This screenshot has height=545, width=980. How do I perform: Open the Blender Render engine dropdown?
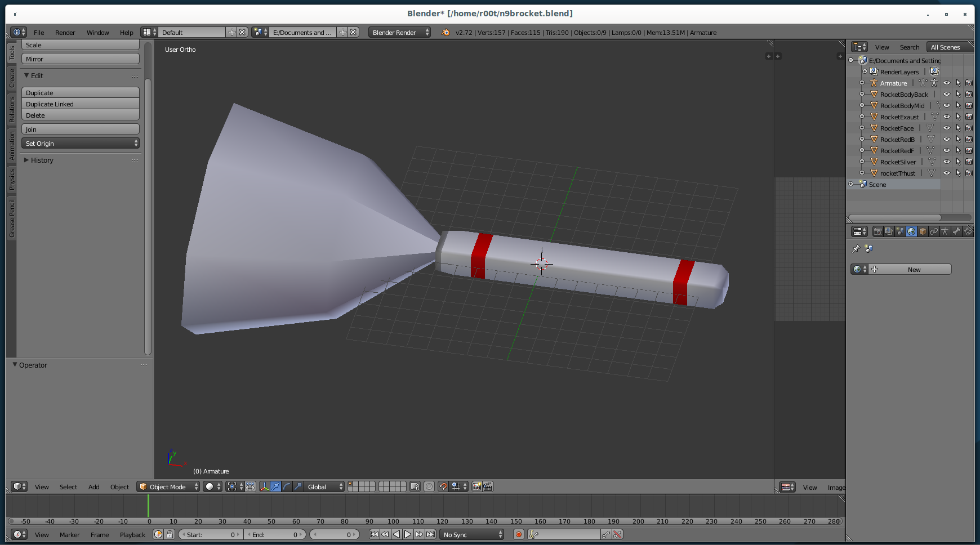(400, 32)
